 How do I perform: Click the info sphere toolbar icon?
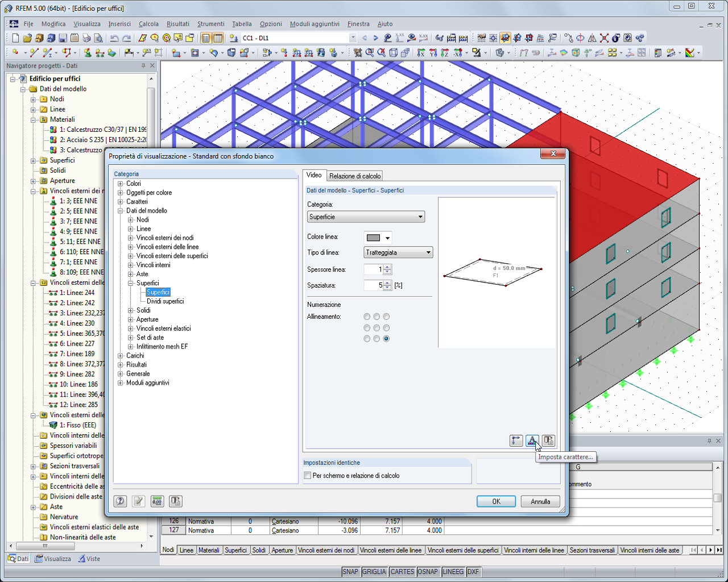616,38
